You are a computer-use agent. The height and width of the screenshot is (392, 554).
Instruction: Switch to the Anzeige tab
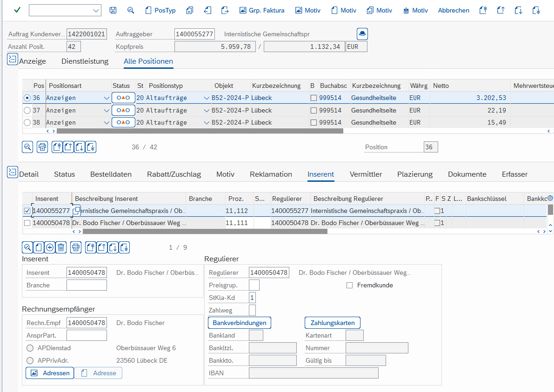click(x=33, y=61)
